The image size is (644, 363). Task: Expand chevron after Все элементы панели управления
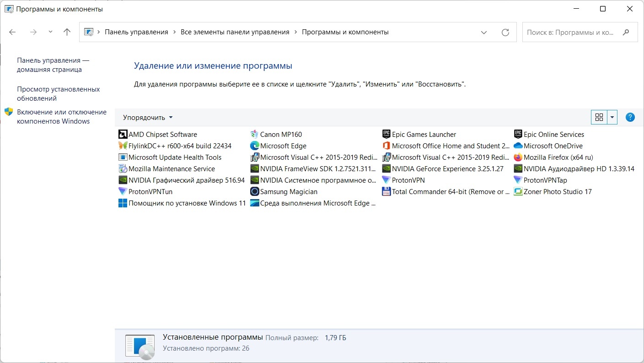pyautogui.click(x=295, y=32)
